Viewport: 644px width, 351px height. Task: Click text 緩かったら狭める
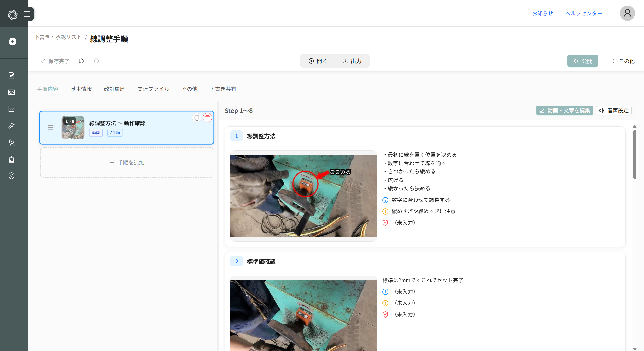[409, 189]
